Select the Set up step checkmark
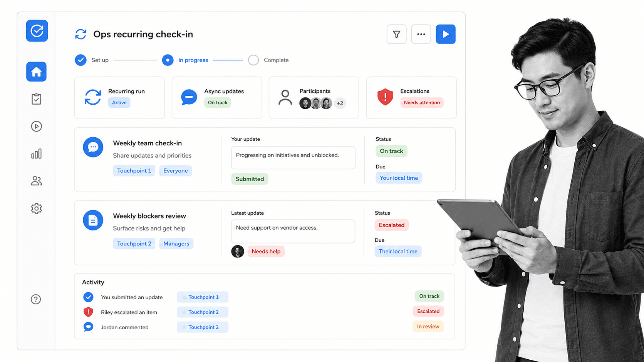Screen dimensions: 644x362 [x=80, y=60]
